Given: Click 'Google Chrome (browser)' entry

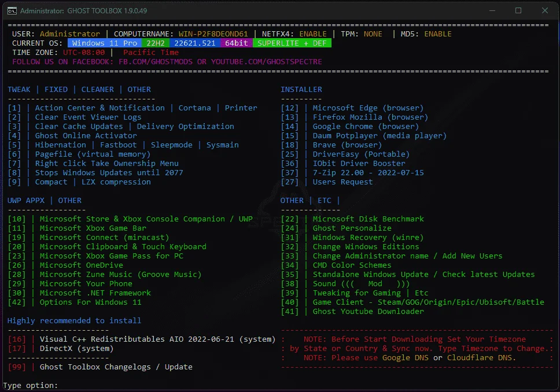Looking at the screenshot, I should pos(366,127).
